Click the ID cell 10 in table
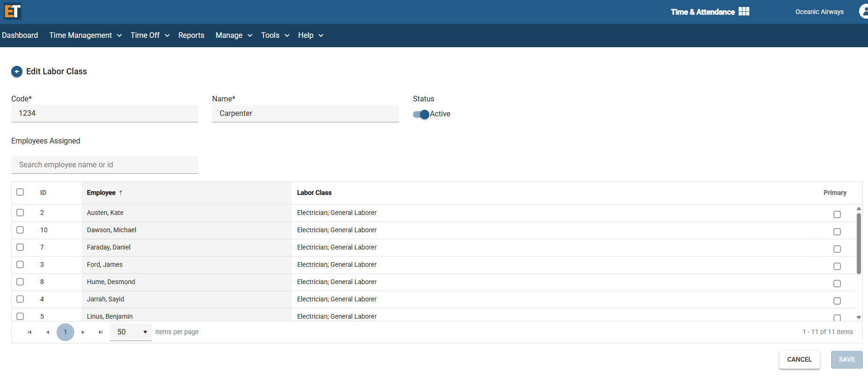This screenshot has width=868, height=378. (44, 230)
